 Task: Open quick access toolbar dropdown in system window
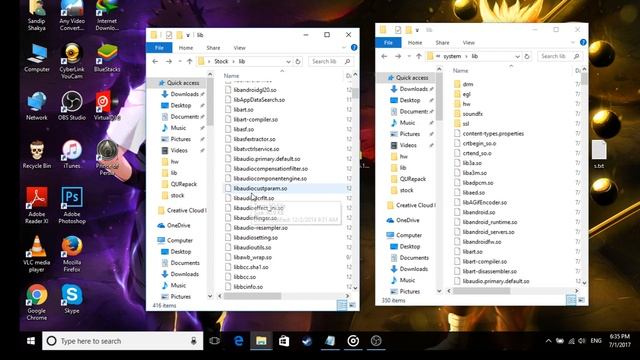click(417, 30)
